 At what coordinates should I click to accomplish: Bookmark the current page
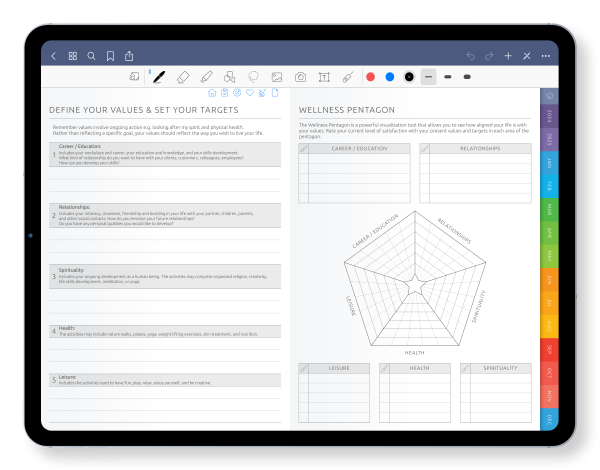coord(110,56)
